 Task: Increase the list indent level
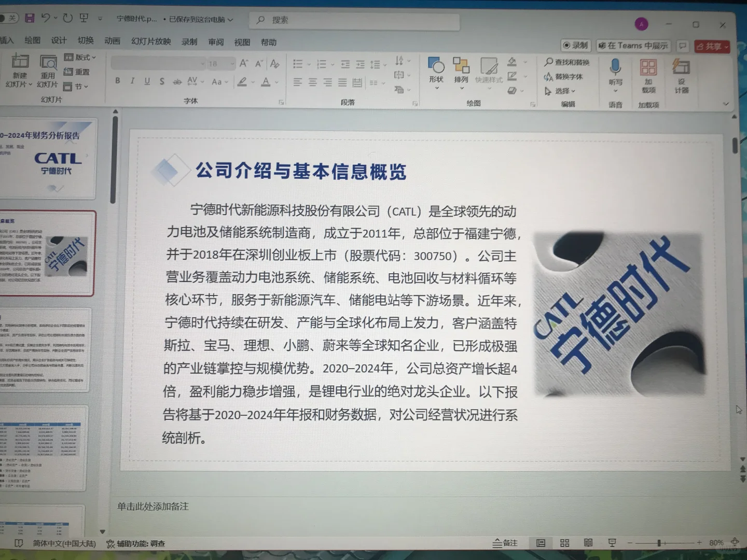click(360, 64)
